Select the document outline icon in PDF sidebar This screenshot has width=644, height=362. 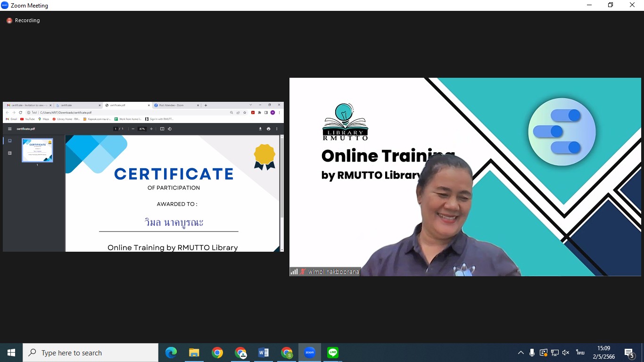9,153
